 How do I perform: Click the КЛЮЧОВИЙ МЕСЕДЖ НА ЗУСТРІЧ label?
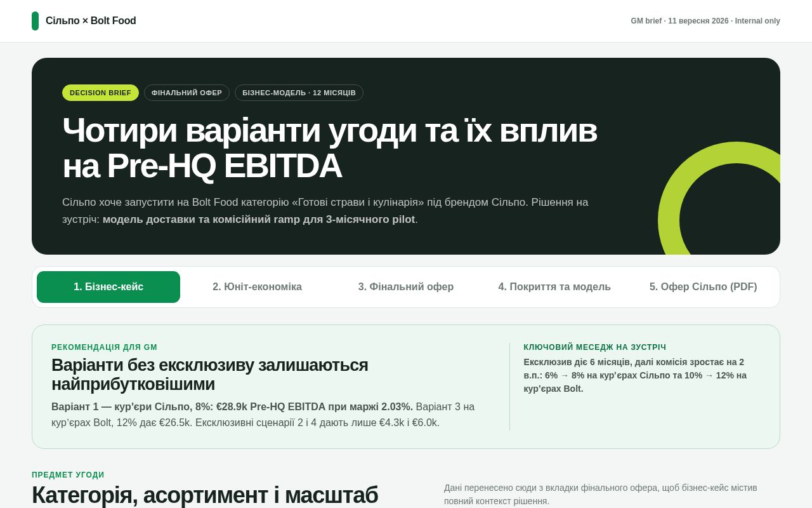click(595, 347)
